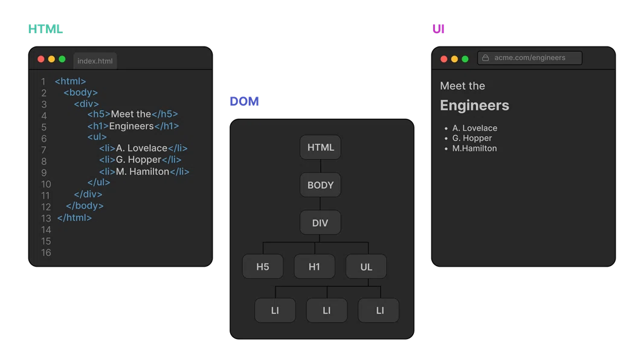
Task: Click the Engineers heading in browser preview
Action: pyautogui.click(x=474, y=106)
